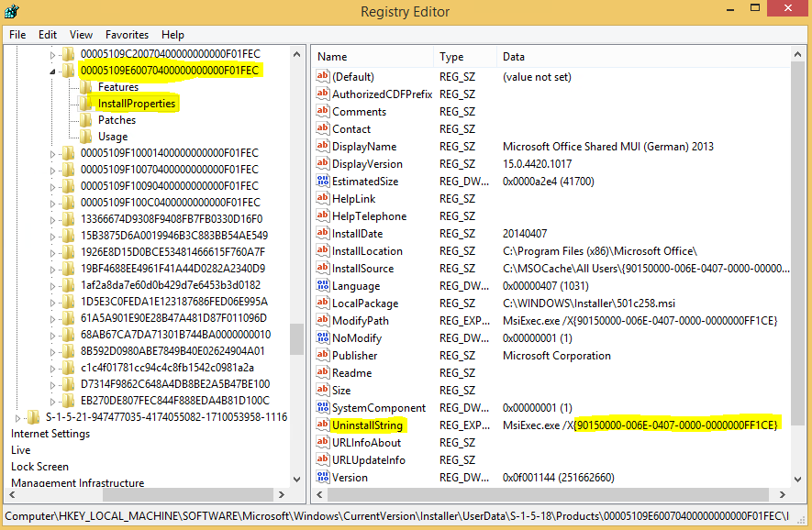812x530 pixels.
Task: Sort values by Name column header
Action: point(373,57)
